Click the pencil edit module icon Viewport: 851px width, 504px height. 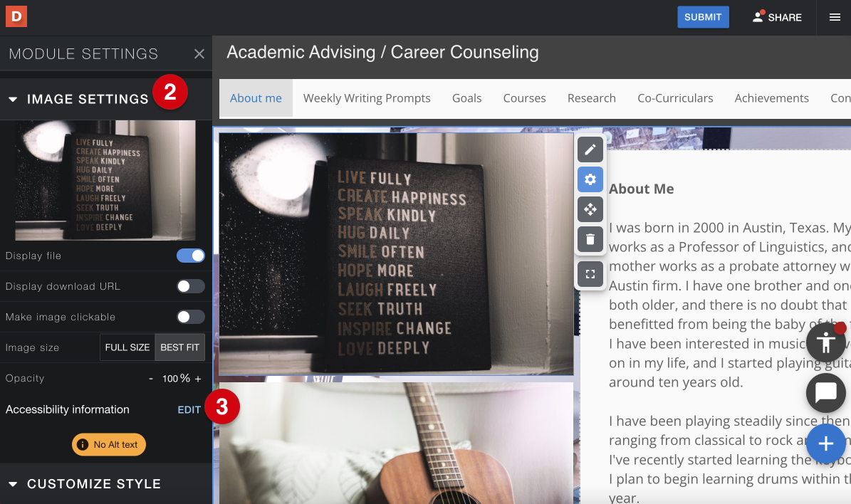(x=590, y=149)
